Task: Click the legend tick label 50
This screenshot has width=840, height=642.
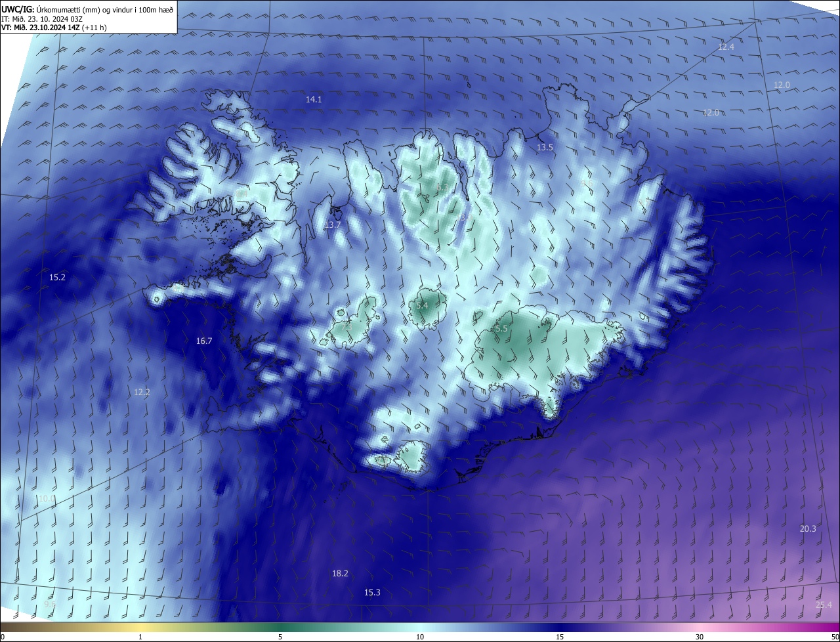Action: pos(835,637)
